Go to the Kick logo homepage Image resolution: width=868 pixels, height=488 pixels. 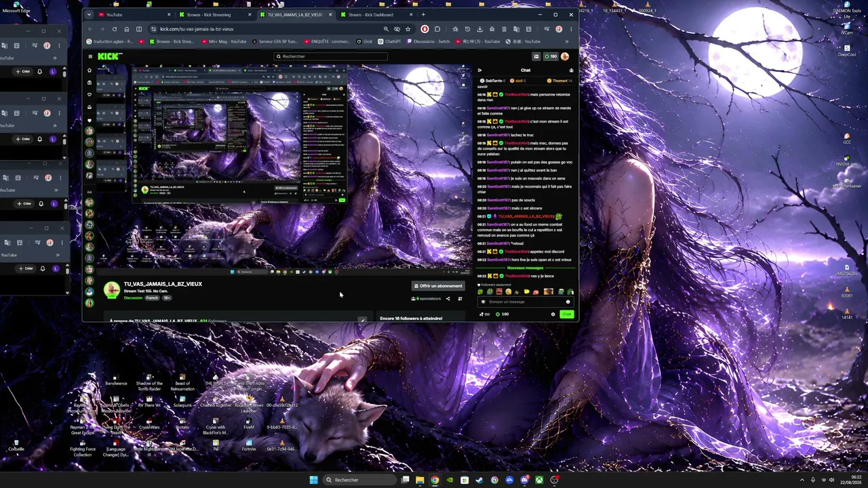point(109,56)
